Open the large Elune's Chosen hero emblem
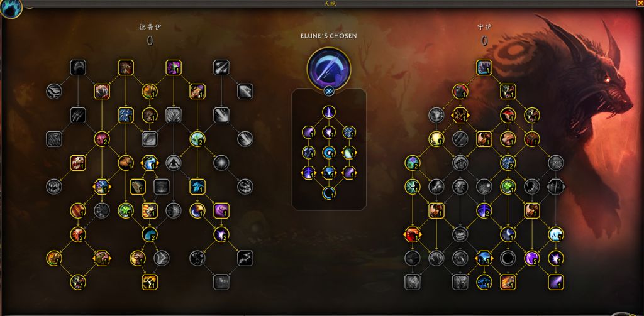The height and width of the screenshot is (316, 644). tap(328, 68)
